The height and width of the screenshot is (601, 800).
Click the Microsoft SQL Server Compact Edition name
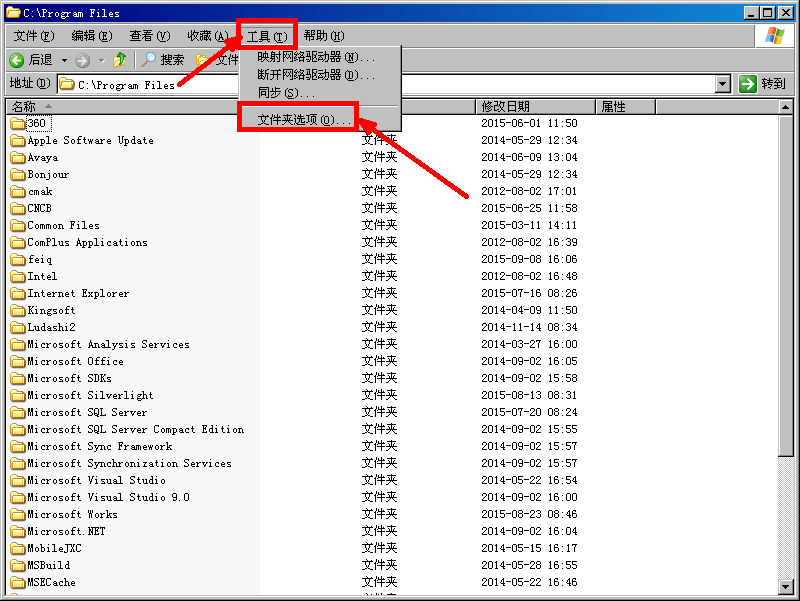click(136, 429)
